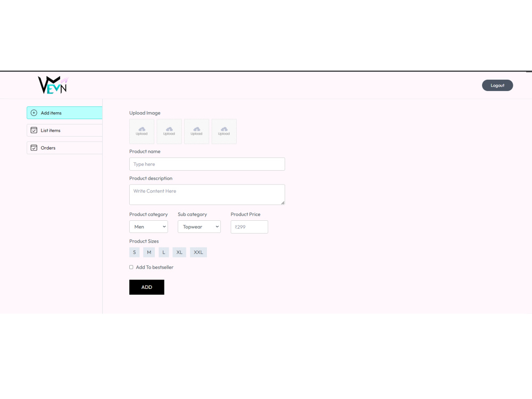
Task: Focus the Product Price input
Action: [x=250, y=227]
